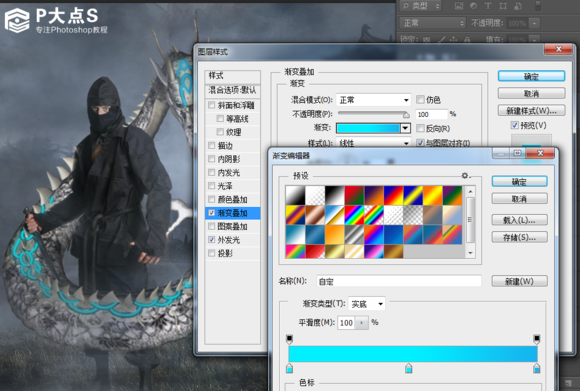Select the copper gradient preset
The height and width of the screenshot is (391, 580).
315,215
